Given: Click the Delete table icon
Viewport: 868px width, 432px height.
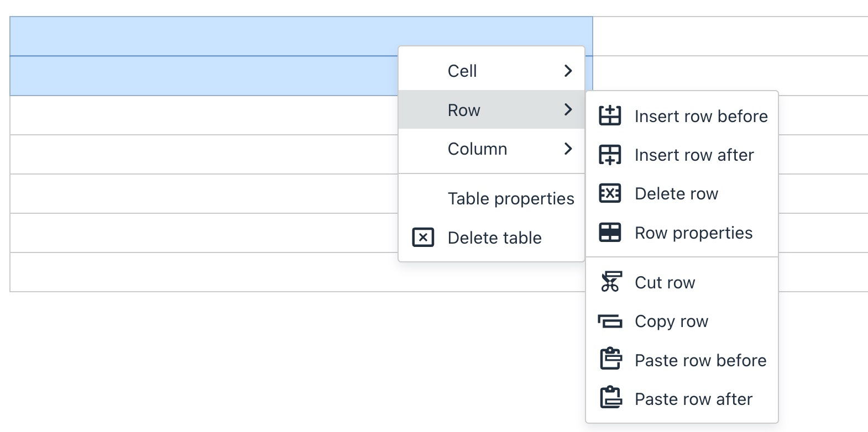Looking at the screenshot, I should pos(423,238).
